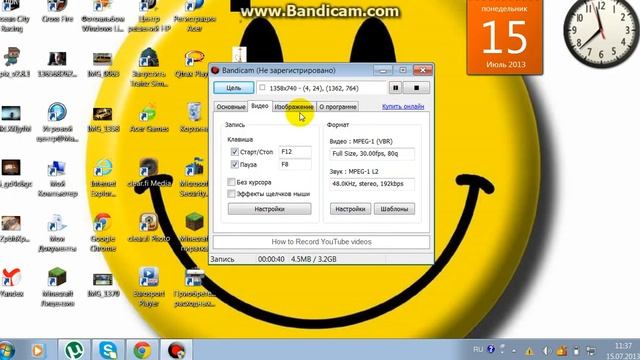Select the IMG_1358 image file on desktop
640x360 pixels.
103,119
